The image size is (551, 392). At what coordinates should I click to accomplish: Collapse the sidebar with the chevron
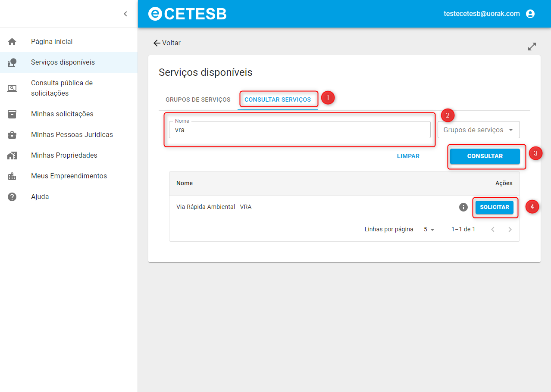pyautogui.click(x=125, y=14)
